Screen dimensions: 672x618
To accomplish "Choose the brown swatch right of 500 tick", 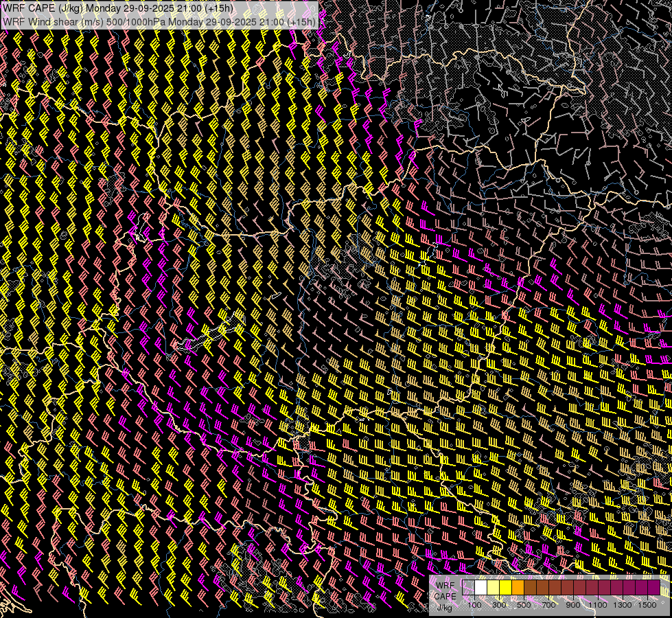I will click(x=530, y=587).
